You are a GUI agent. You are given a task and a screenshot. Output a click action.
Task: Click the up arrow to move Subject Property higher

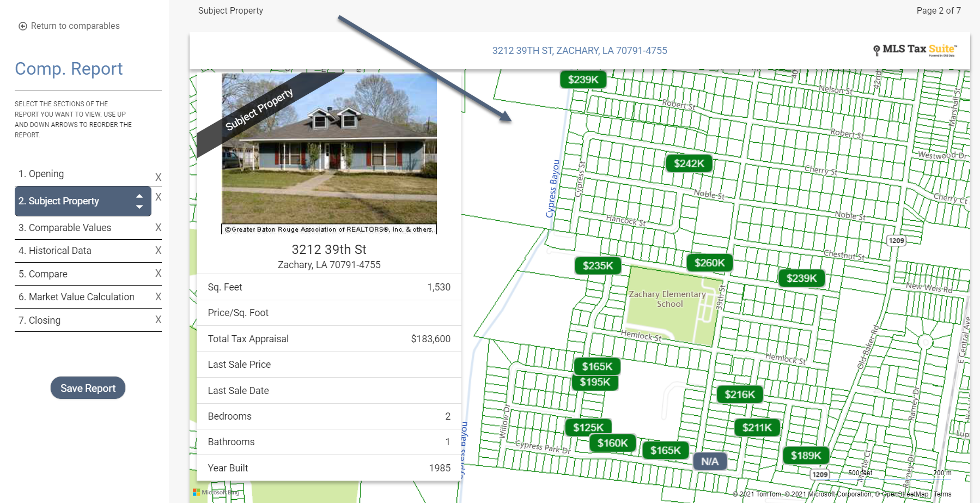(139, 197)
